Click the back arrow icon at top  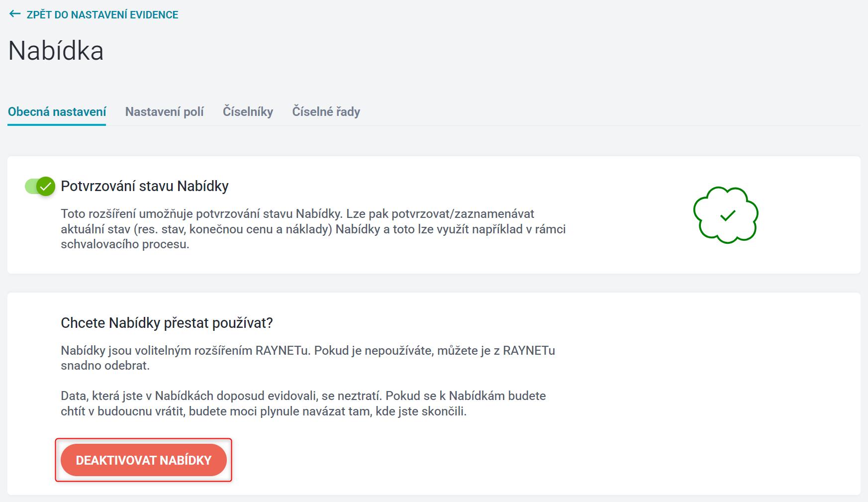[x=15, y=14]
